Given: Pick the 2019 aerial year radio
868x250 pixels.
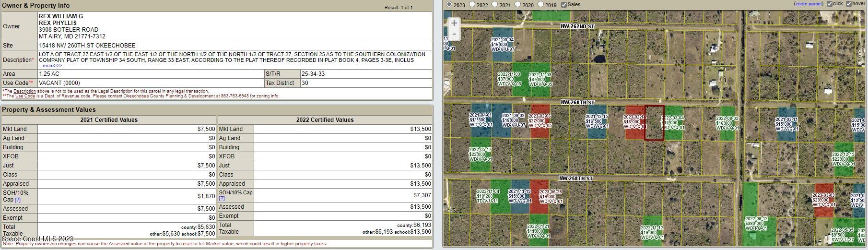Looking at the screenshot, I should coord(541,4).
